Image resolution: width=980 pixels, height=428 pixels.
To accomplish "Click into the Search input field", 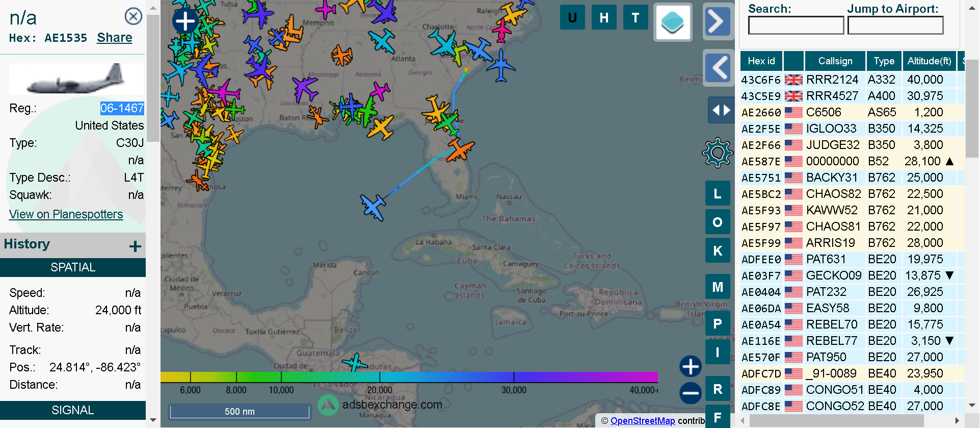I will 796,26.
